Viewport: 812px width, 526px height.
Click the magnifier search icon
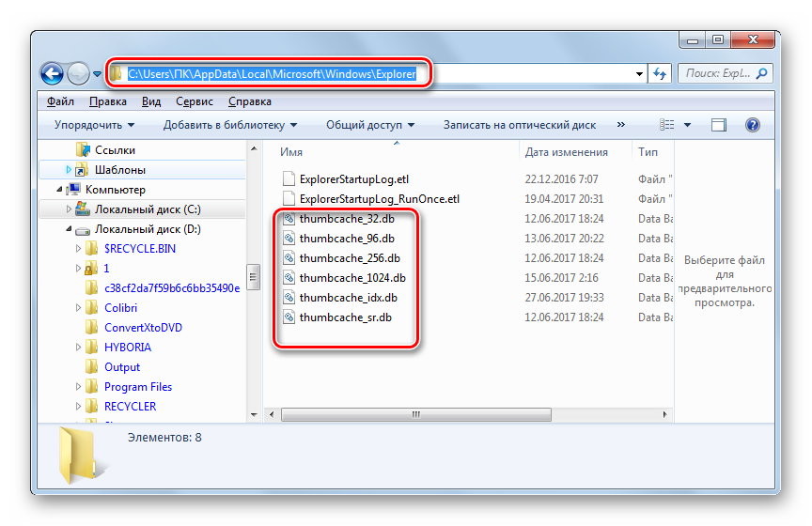762,73
